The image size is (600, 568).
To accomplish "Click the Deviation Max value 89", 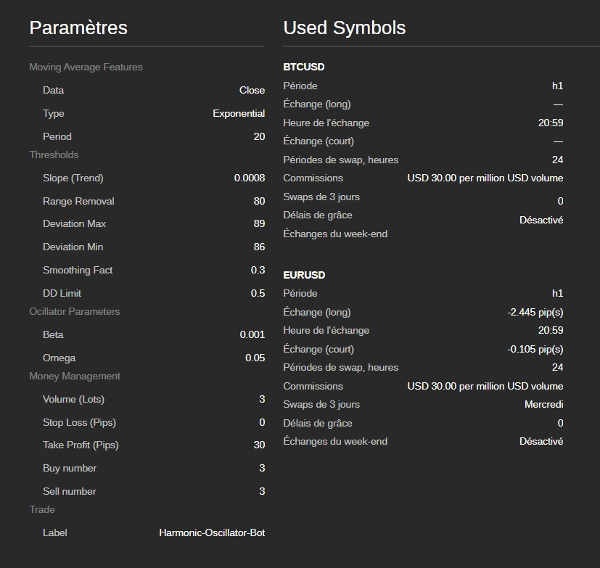I will (259, 224).
